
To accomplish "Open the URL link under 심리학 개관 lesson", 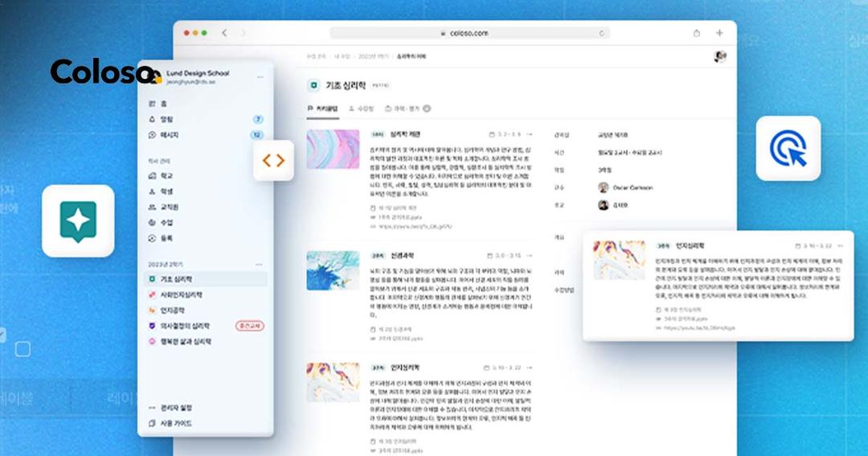I will point(416,227).
